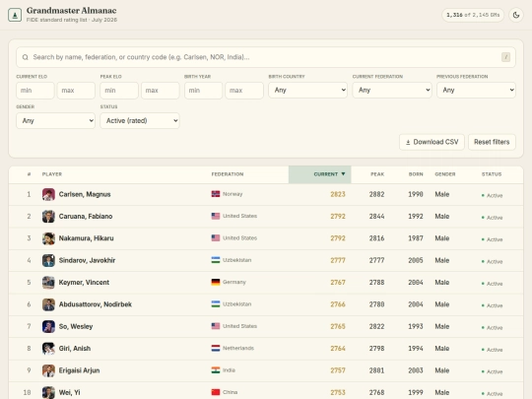Viewport: 532px width, 399px height.
Task: Select the name Sindarov, Javokhir
Action: pyautogui.click(x=88, y=260)
